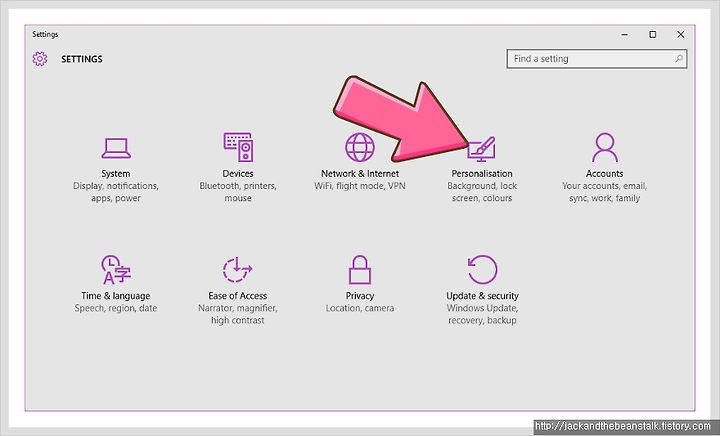
Task: Click the Personalisation label
Action: point(482,173)
